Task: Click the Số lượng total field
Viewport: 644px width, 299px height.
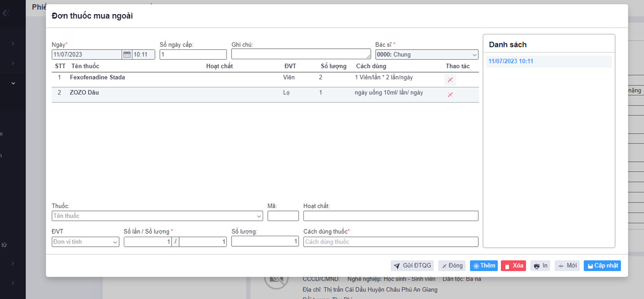Action: point(265,242)
